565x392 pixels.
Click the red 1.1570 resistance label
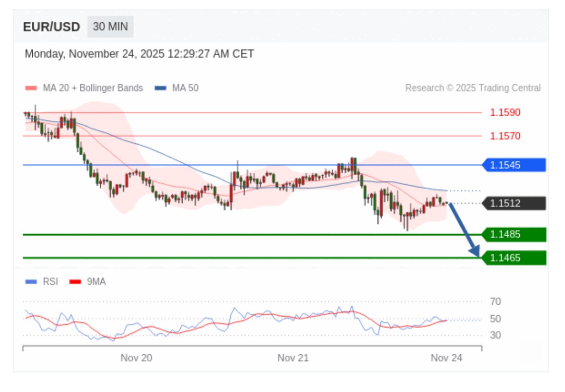point(505,136)
